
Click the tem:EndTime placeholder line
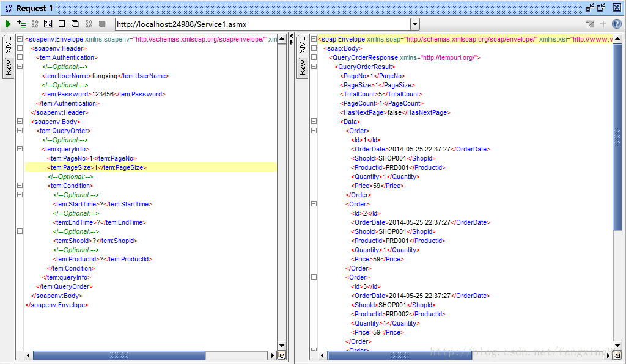tap(100, 222)
